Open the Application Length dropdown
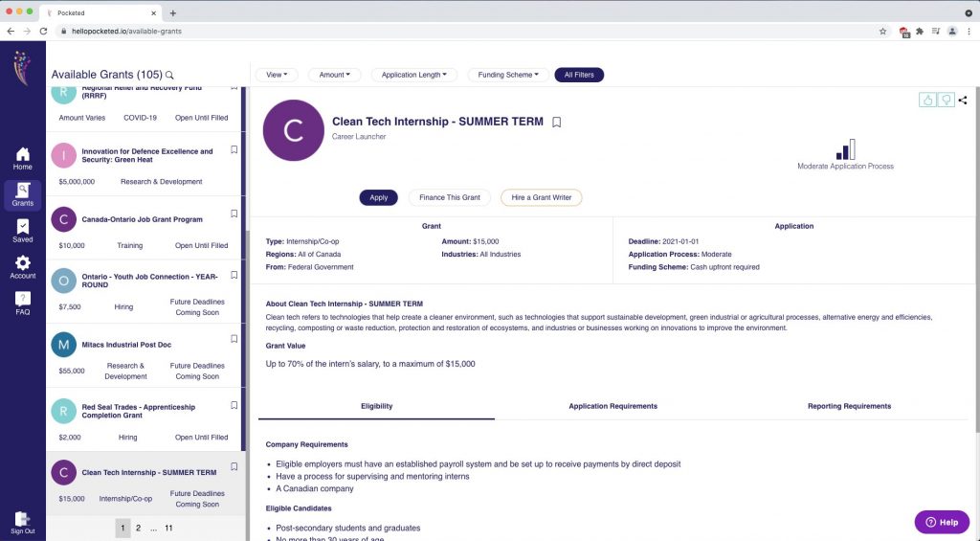This screenshot has height=541, width=980. click(413, 75)
